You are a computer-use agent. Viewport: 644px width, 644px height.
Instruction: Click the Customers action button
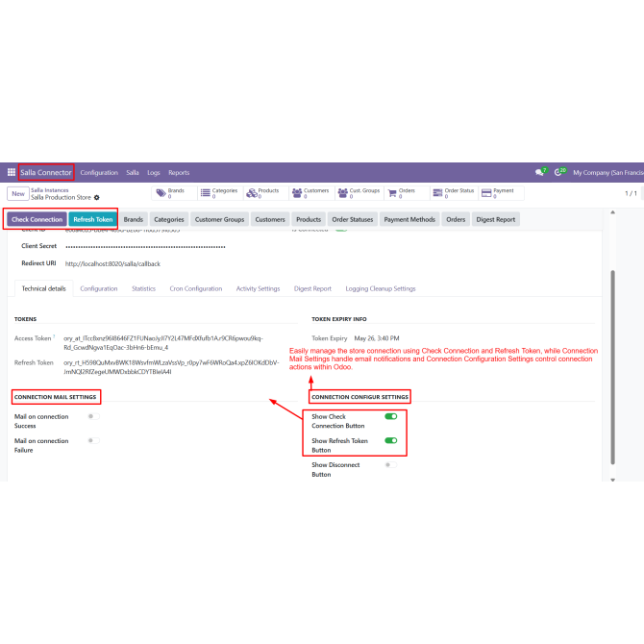[270, 219]
